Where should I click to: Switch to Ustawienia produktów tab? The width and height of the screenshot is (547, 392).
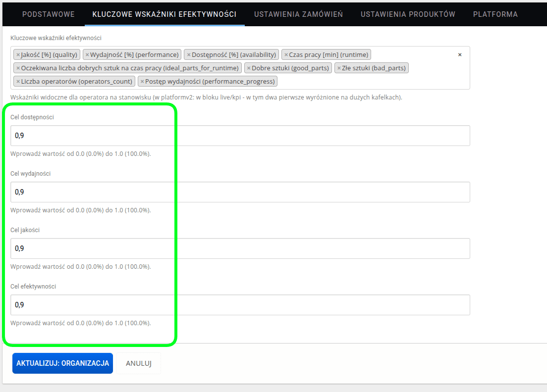(x=408, y=14)
